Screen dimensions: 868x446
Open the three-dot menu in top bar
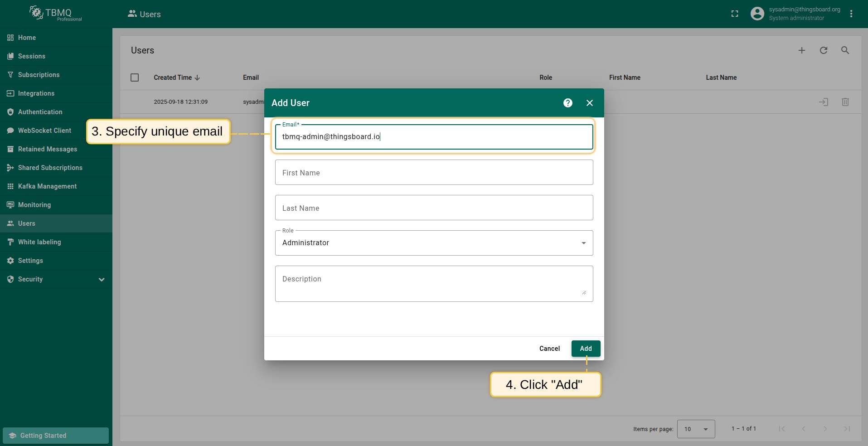[x=851, y=14]
